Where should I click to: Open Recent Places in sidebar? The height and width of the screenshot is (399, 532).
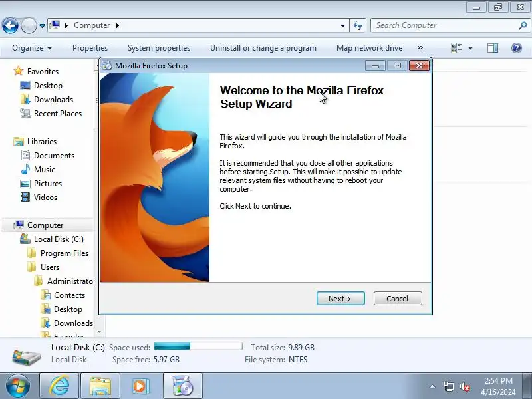tap(58, 113)
